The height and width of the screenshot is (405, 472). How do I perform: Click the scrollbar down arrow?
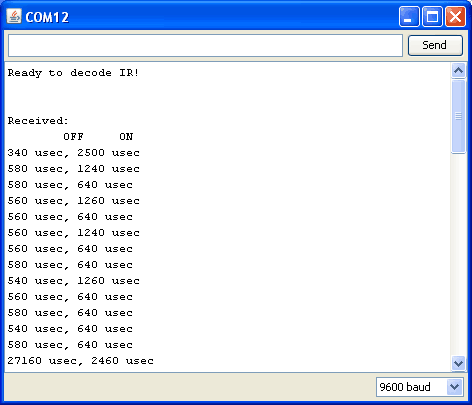pos(458,363)
